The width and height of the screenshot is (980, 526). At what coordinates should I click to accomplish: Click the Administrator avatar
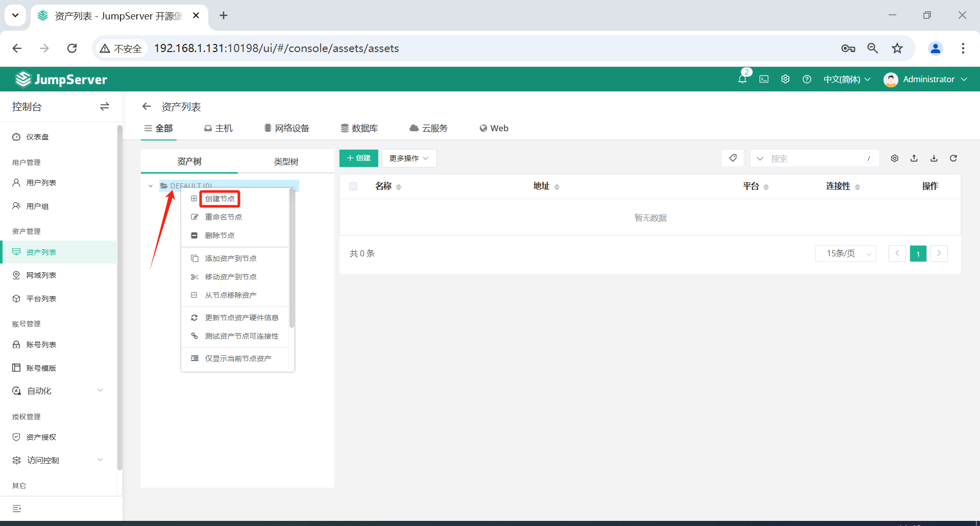click(891, 80)
